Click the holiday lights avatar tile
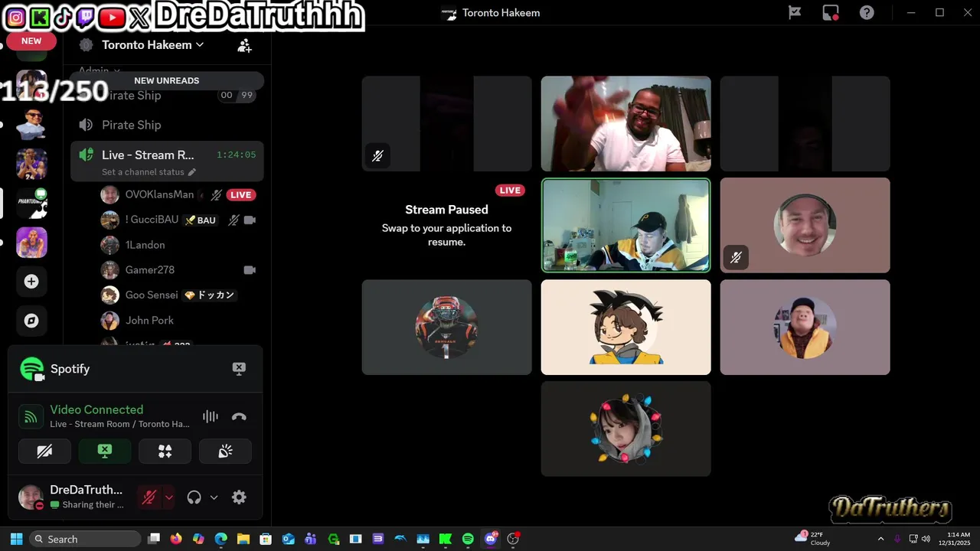 (626, 429)
